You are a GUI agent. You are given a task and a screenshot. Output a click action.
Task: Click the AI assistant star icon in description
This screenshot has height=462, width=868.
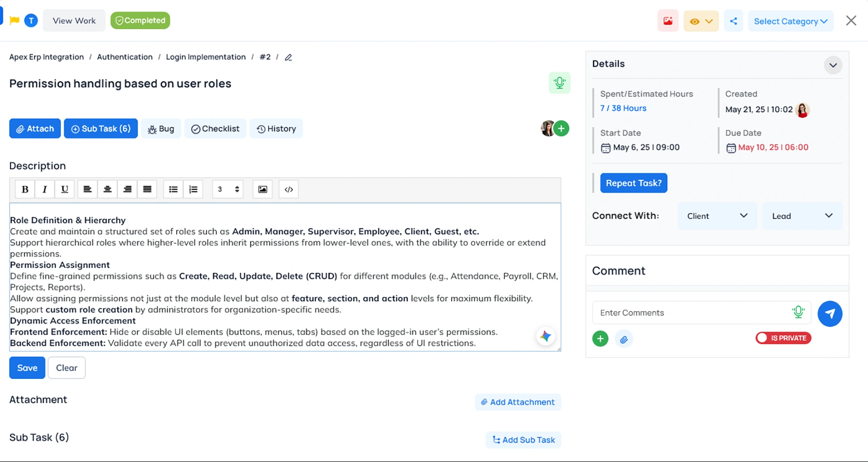click(x=545, y=336)
